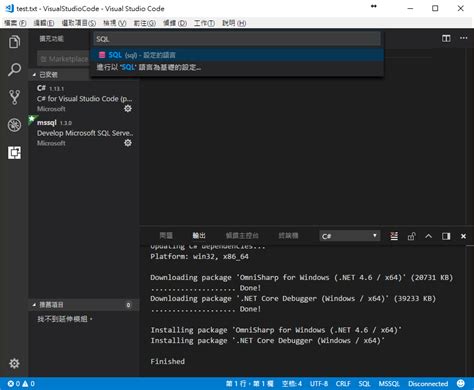474x390 pixels.
Task: Split the editor with the split icon
Action: pos(446,38)
